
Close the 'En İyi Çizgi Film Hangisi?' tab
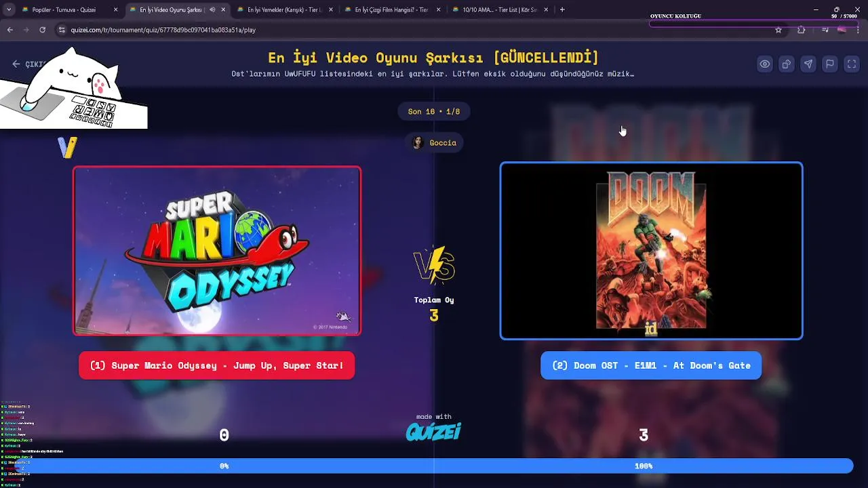click(438, 9)
